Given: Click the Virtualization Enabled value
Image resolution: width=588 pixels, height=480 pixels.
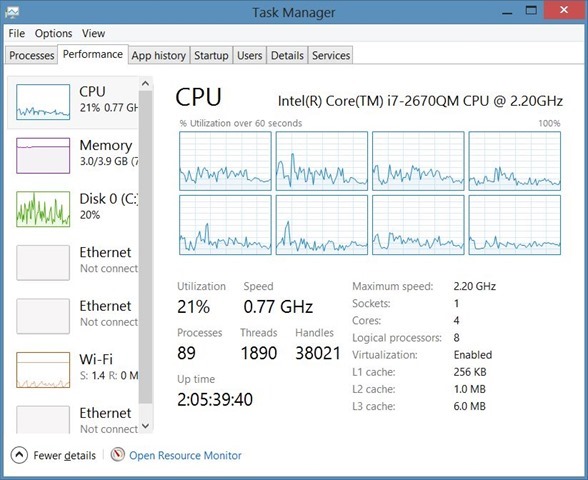Looking at the screenshot, I should 473,355.
